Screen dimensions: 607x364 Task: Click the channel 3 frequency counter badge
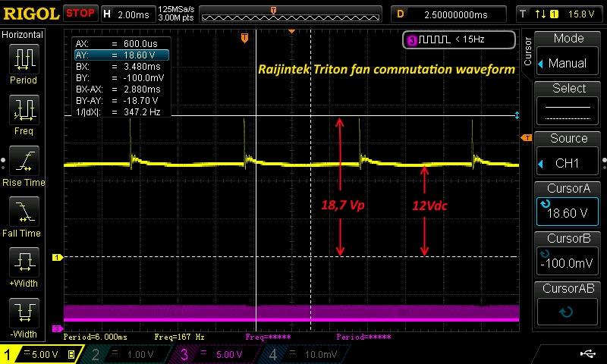(459, 39)
